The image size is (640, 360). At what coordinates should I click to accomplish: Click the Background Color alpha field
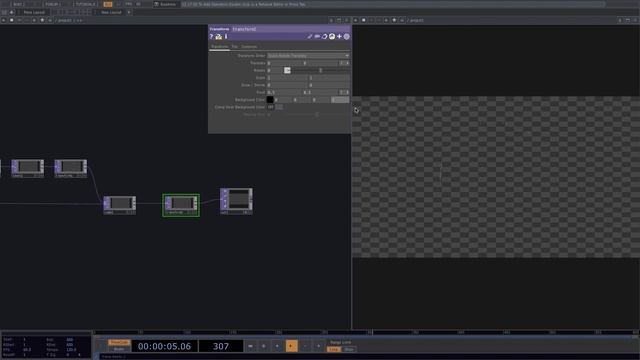340,100
